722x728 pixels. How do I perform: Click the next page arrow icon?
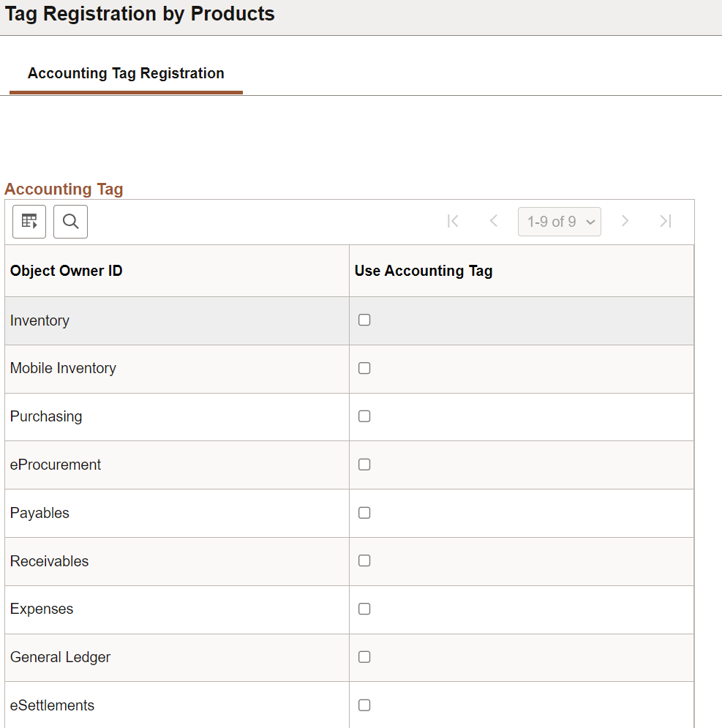(625, 221)
